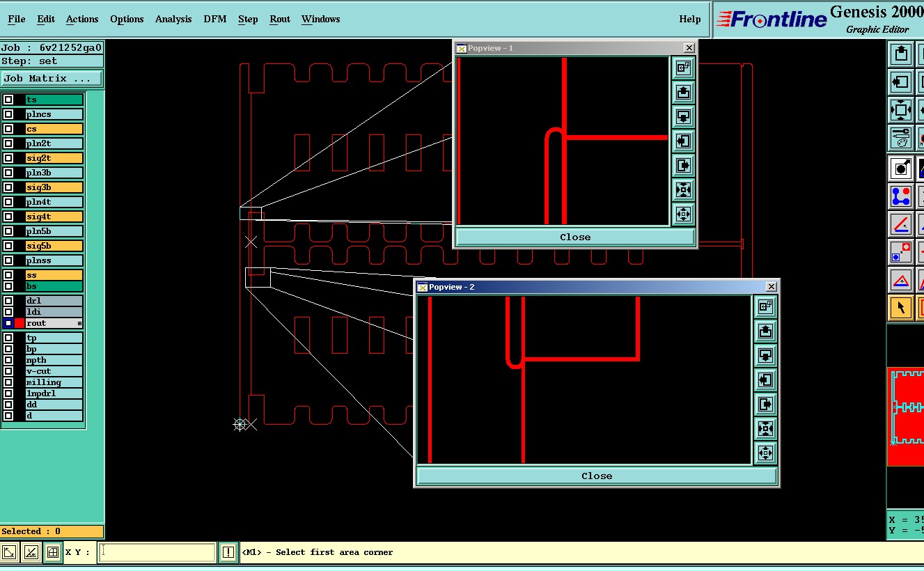Pan up icon in Popview - 2
The width and height of the screenshot is (924, 571).
point(765,331)
